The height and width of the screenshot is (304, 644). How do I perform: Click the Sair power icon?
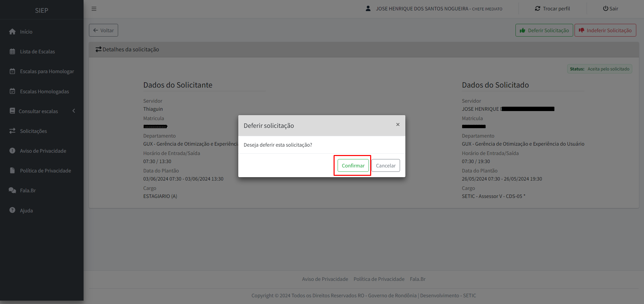point(606,8)
